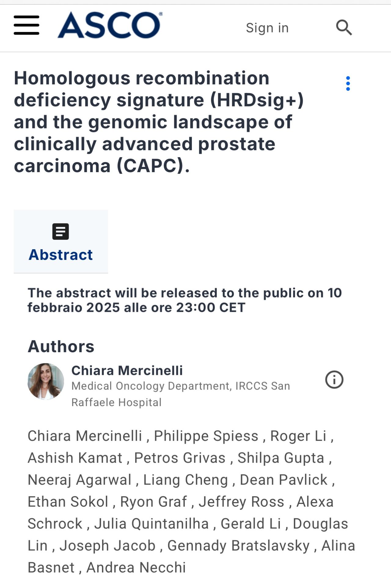This screenshot has height=588, width=391.
Task: Open Chiara Mercinelli's bold author name
Action: 127,370
